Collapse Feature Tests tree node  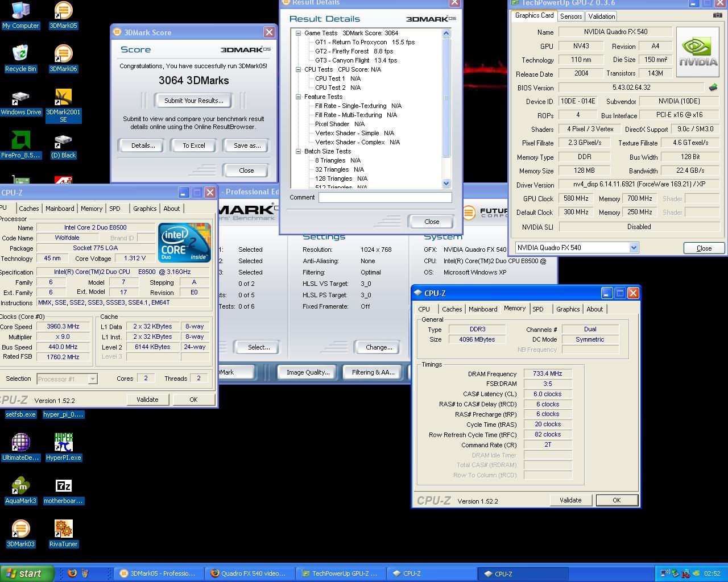[298, 97]
